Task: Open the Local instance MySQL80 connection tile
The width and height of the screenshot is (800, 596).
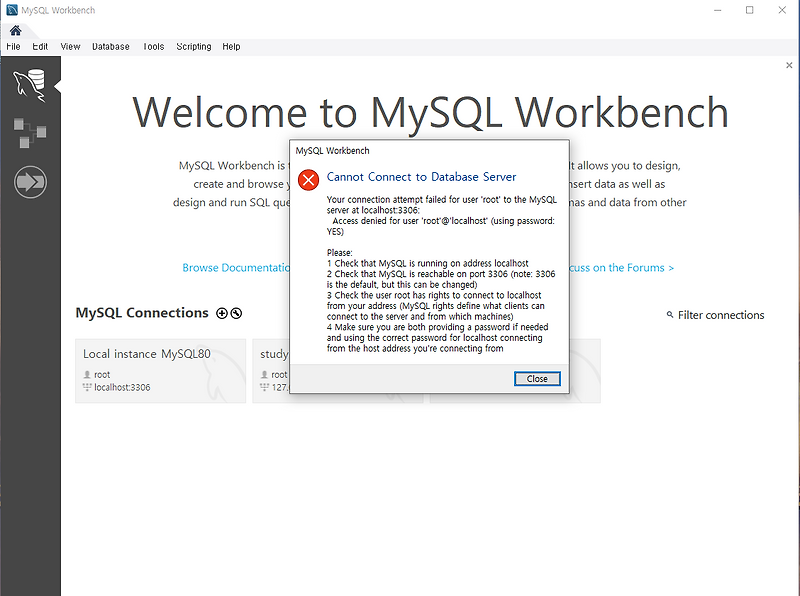Action: 160,370
